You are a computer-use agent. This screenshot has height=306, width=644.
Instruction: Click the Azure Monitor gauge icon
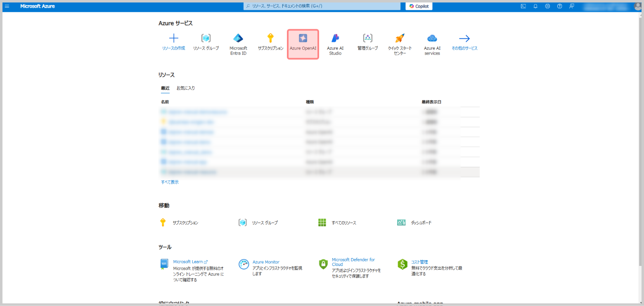click(x=244, y=264)
